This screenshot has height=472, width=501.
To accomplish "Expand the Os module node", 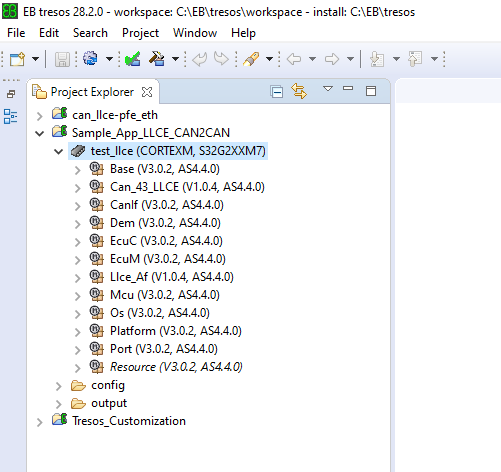I will pos(78,314).
